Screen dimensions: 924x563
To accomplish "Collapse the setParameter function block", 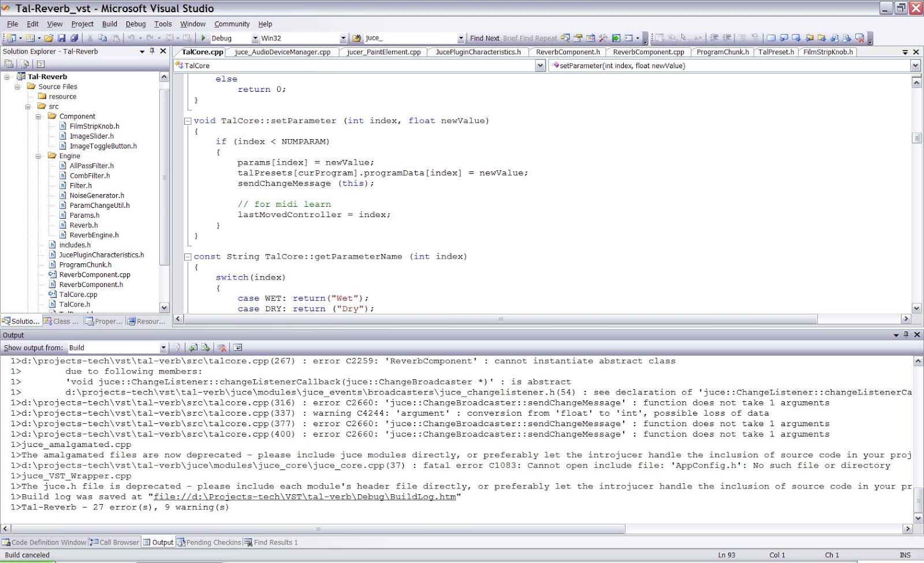I will pyautogui.click(x=187, y=121).
